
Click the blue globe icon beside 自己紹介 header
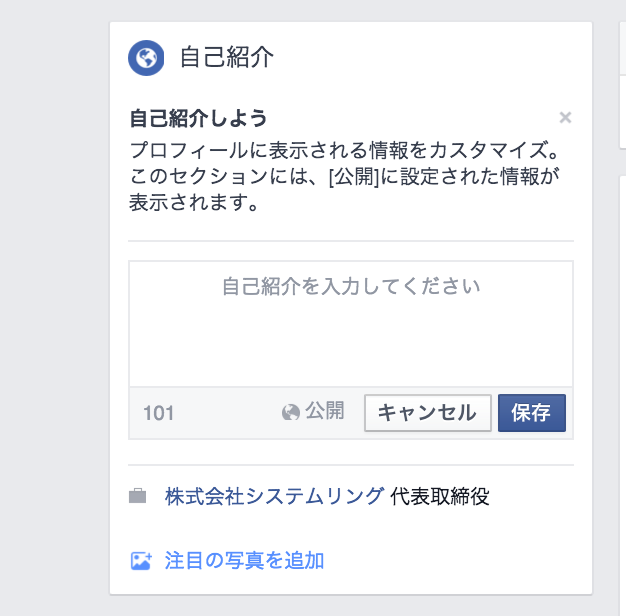point(146,57)
